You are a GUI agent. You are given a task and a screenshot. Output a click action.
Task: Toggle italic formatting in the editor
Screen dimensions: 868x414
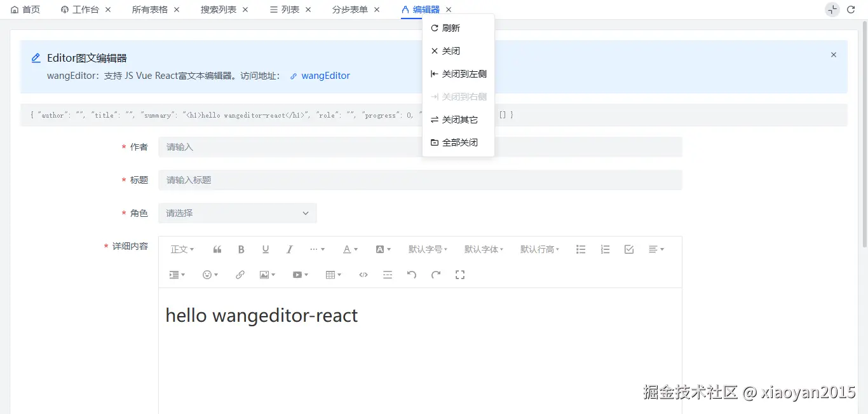click(x=290, y=249)
